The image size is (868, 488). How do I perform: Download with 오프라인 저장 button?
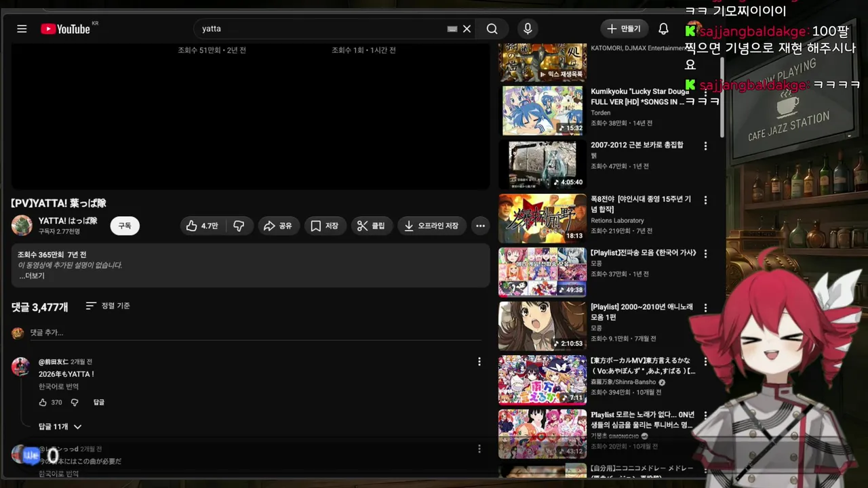pos(432,226)
